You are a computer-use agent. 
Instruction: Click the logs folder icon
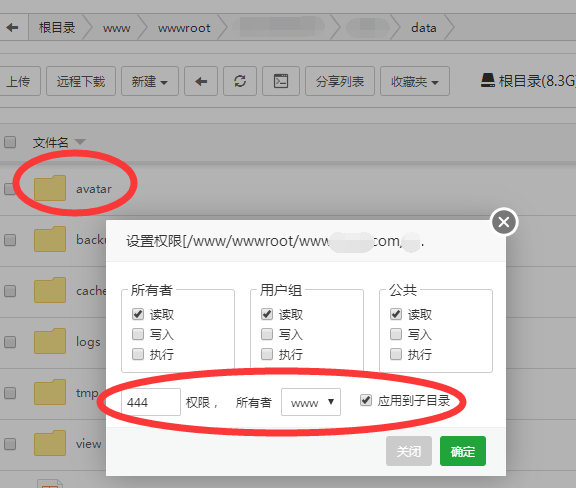click(x=50, y=341)
